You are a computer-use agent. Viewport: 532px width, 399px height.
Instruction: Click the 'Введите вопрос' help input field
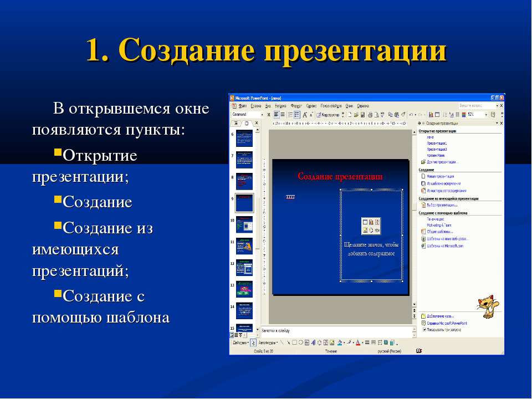pos(477,106)
